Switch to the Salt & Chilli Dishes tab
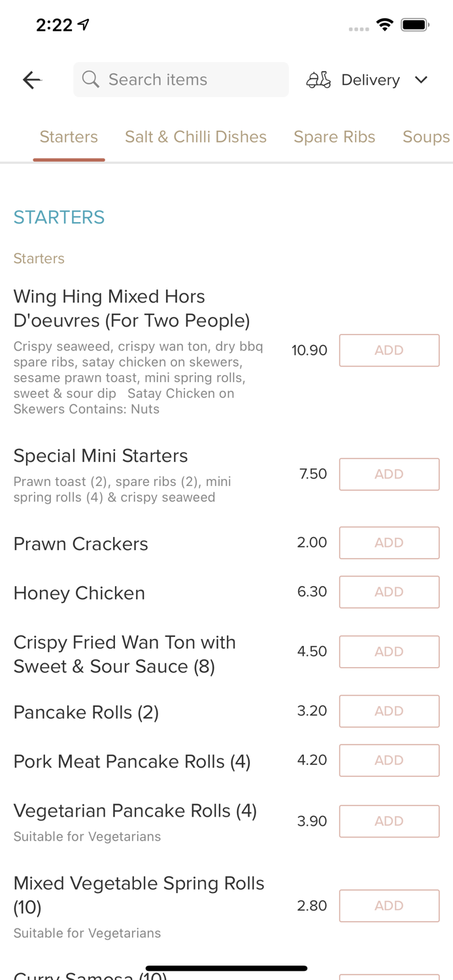Image resolution: width=453 pixels, height=980 pixels. pyautogui.click(x=195, y=137)
